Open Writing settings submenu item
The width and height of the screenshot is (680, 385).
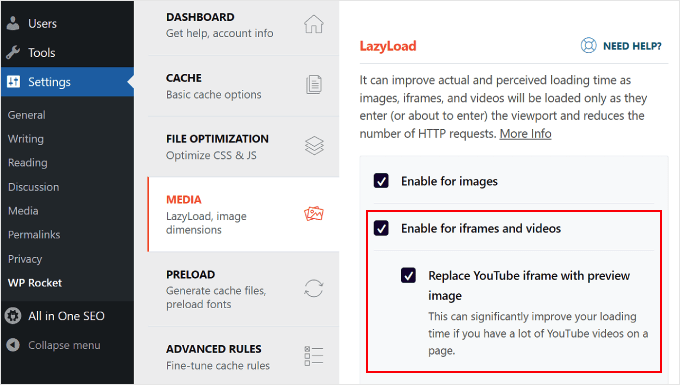tap(26, 139)
